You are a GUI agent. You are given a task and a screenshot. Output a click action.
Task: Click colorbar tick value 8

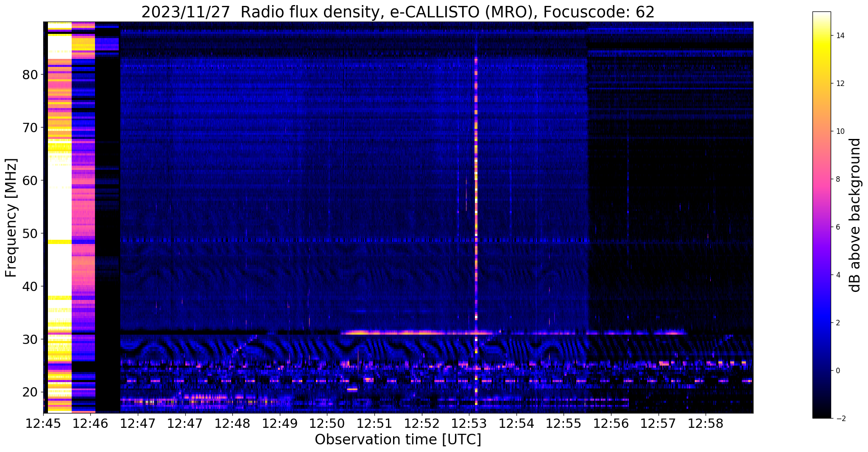(x=838, y=179)
